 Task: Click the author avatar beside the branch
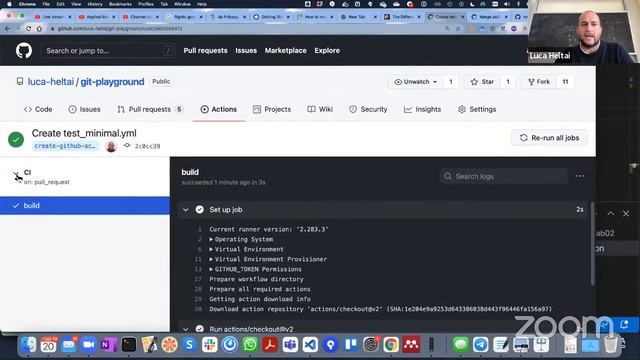(x=111, y=146)
